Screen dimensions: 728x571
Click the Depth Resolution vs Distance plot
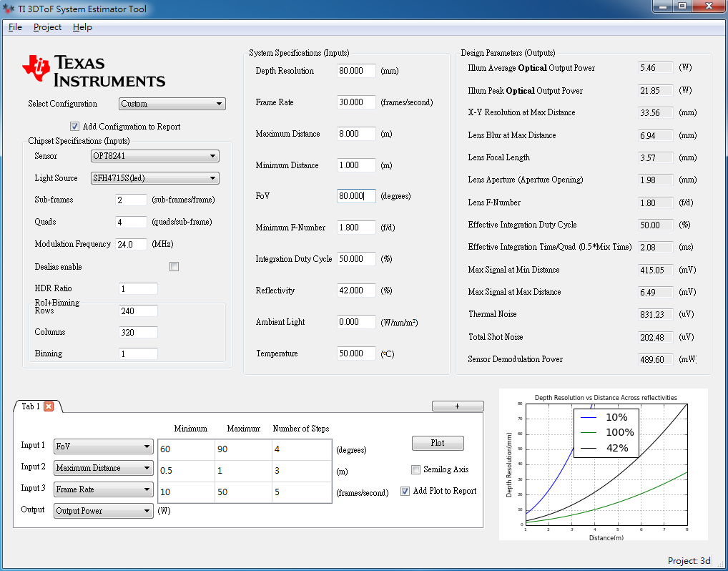[x=603, y=464]
